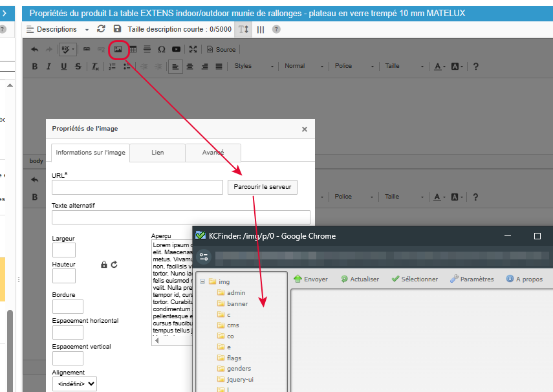Switch to the Lien tab
Viewport: 553px width, 392px height.
coord(157,153)
